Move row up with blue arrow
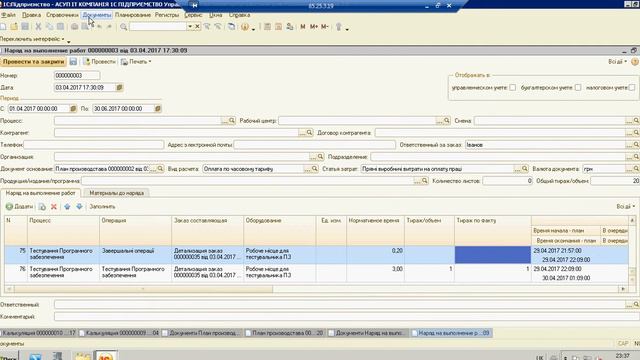Image resolution: width=640 pixels, height=360 pixels. point(67,207)
